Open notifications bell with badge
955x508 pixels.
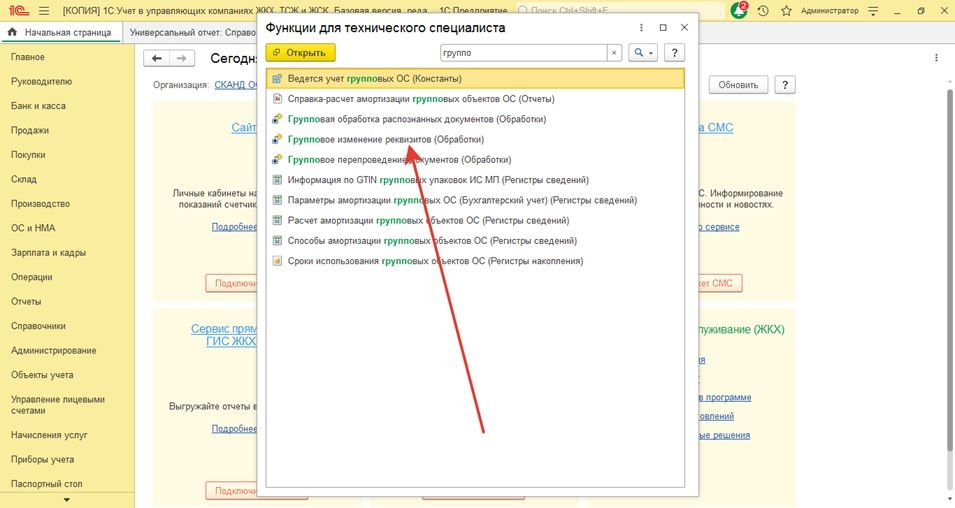point(739,10)
